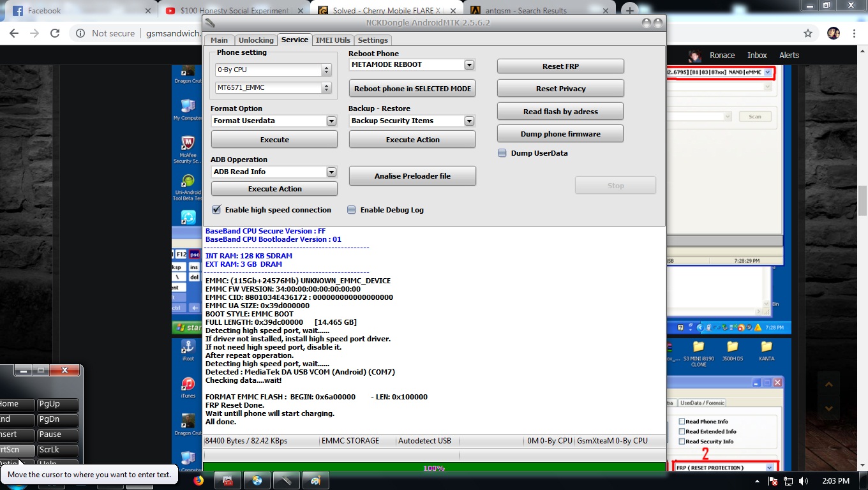Click the NCKDongle wrench taskbar button
Screen dimensions: 868x490
pyautogui.click(x=285, y=480)
